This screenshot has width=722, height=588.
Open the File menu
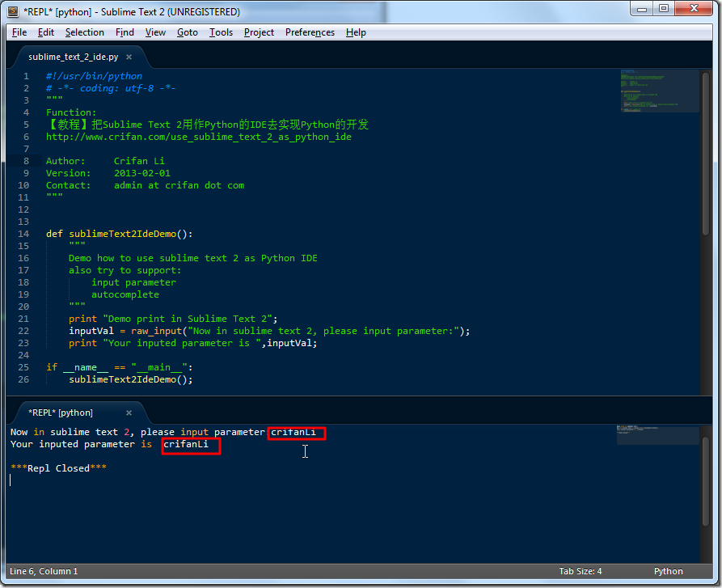click(19, 32)
